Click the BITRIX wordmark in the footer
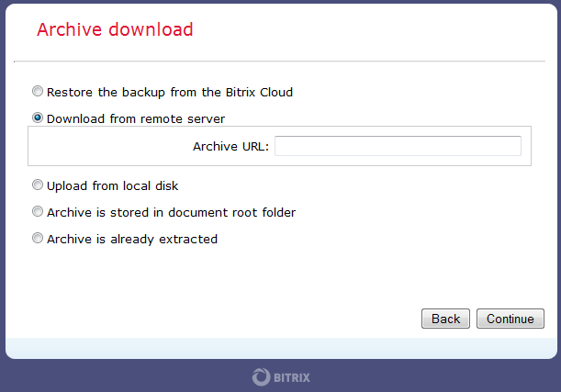The image size is (561, 392). click(x=292, y=377)
